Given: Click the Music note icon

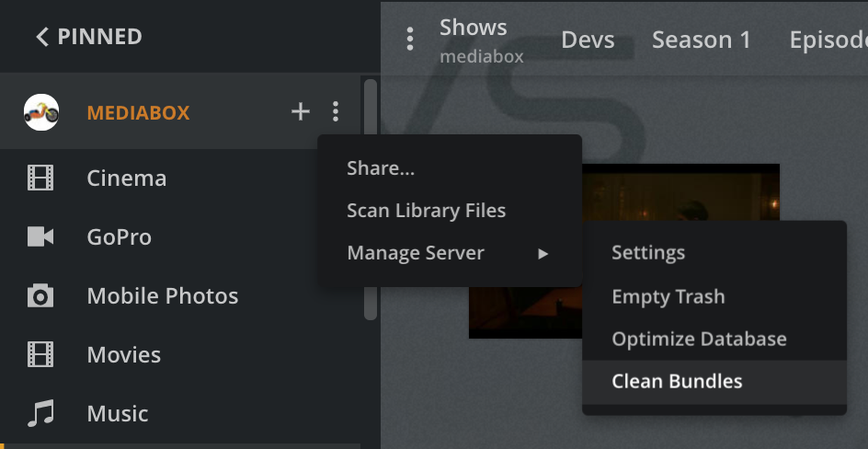Looking at the screenshot, I should click(40, 413).
